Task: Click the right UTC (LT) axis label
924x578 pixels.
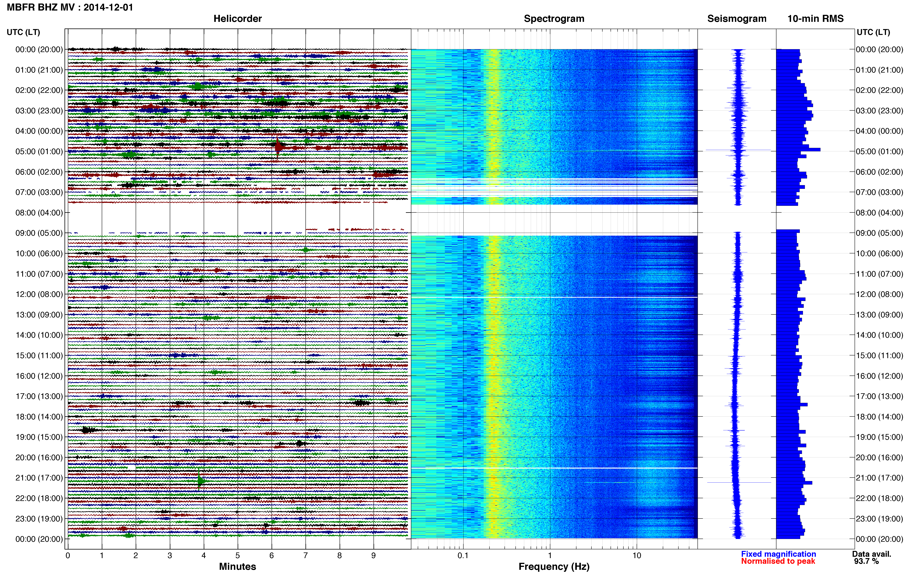Action: tap(873, 32)
